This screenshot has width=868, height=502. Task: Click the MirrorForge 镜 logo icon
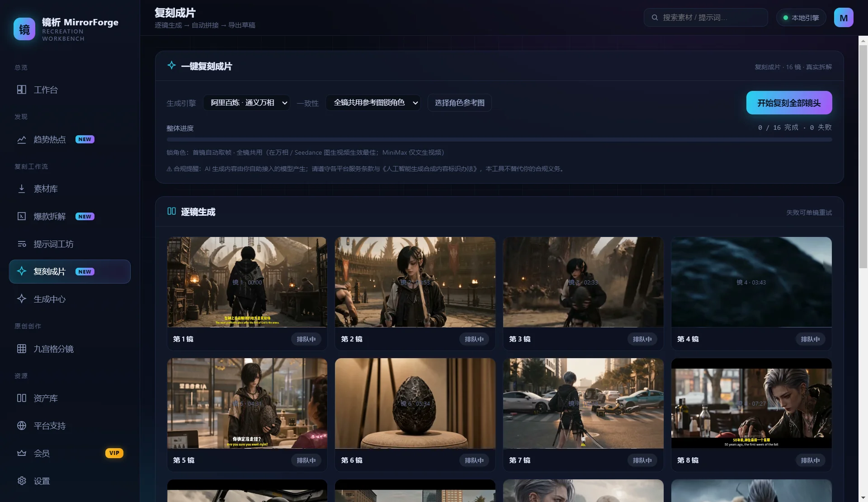point(24,29)
